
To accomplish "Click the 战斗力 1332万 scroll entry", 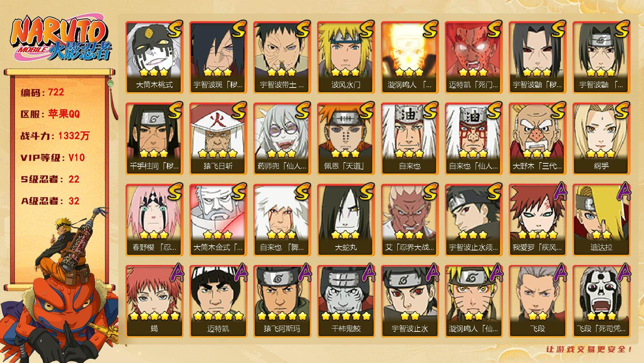I will click(x=55, y=136).
